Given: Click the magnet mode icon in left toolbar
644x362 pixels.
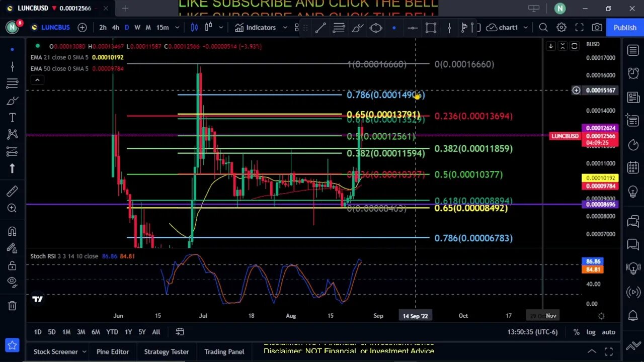Looking at the screenshot, I should coord(13,231).
